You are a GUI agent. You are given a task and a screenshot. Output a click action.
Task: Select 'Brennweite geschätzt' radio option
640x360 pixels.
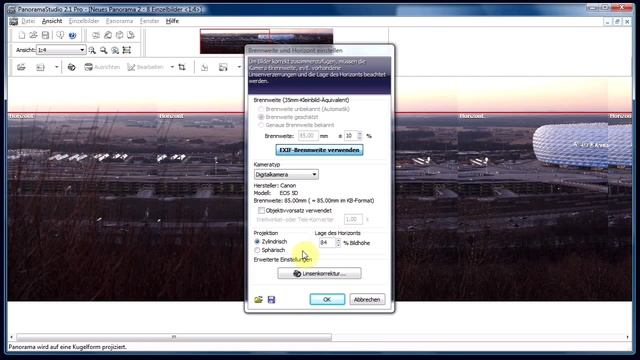(260, 117)
